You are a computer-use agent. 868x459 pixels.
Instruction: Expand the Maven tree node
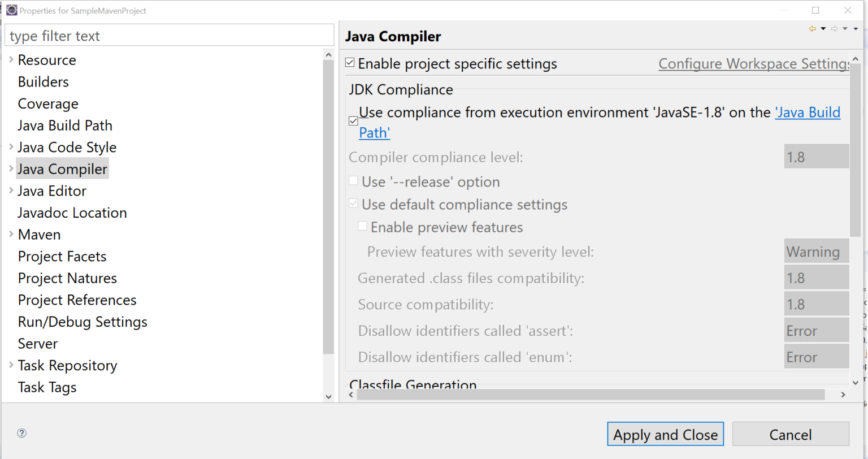coord(10,234)
